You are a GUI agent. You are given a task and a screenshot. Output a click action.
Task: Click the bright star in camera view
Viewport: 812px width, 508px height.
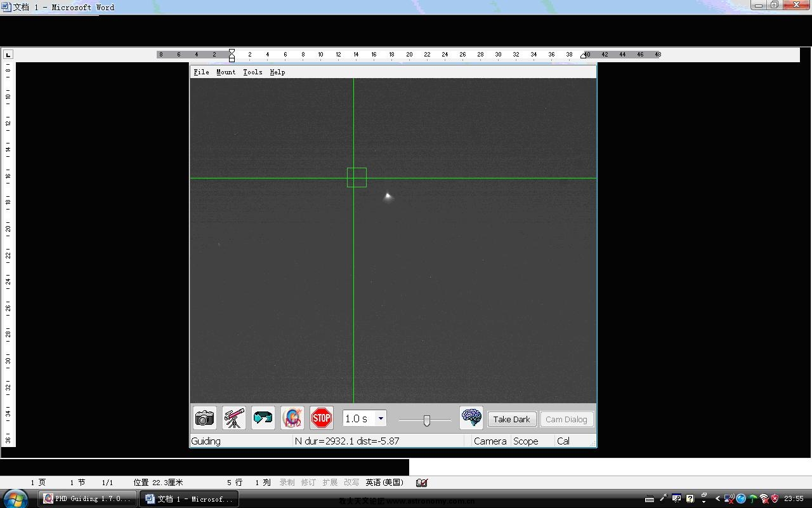[x=388, y=197]
